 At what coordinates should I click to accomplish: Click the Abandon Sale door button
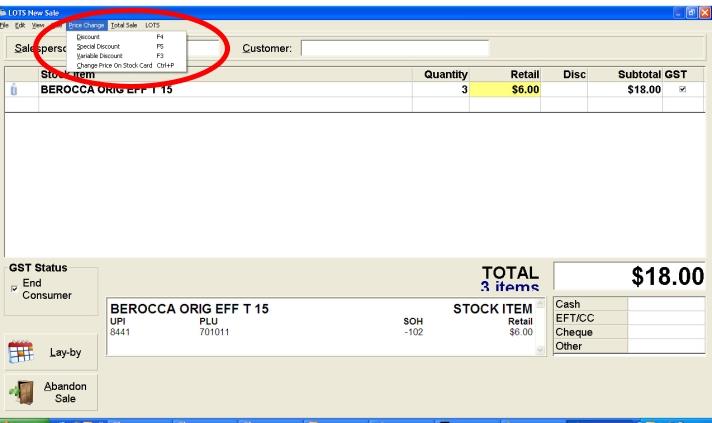[49, 392]
